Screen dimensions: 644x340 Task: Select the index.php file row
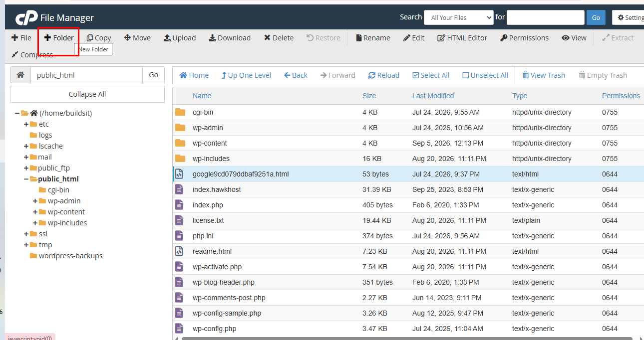pyautogui.click(x=408, y=205)
